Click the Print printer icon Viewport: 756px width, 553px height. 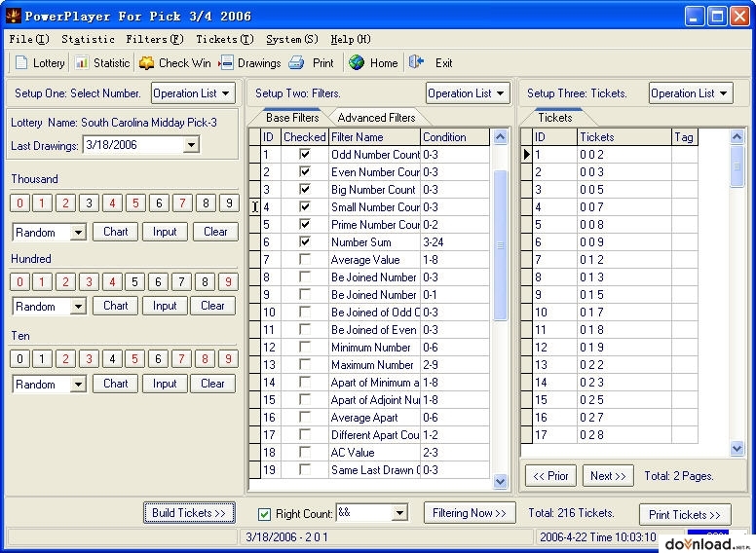(296, 62)
